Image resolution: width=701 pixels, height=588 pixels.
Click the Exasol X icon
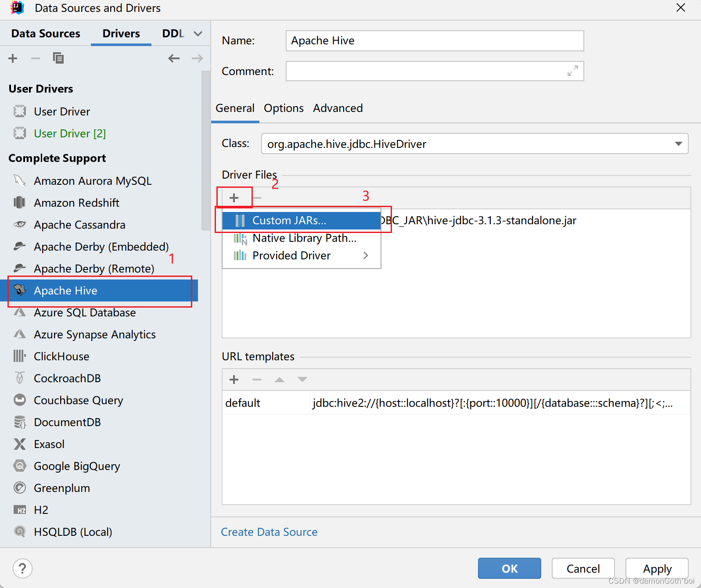click(20, 444)
